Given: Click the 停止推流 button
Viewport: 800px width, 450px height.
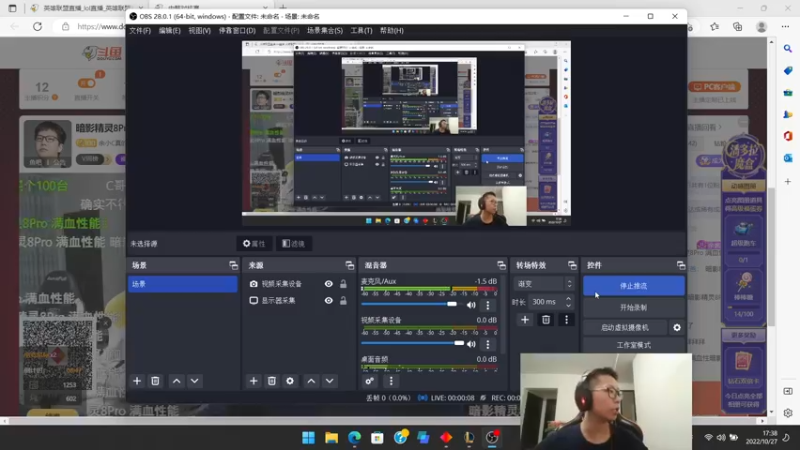Looking at the screenshot, I should click(x=634, y=286).
